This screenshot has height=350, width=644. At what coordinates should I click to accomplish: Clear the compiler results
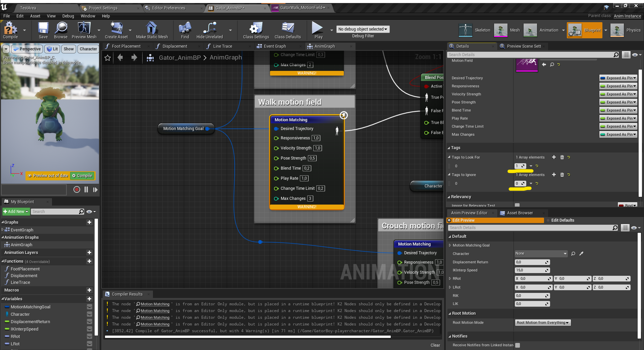(435, 345)
